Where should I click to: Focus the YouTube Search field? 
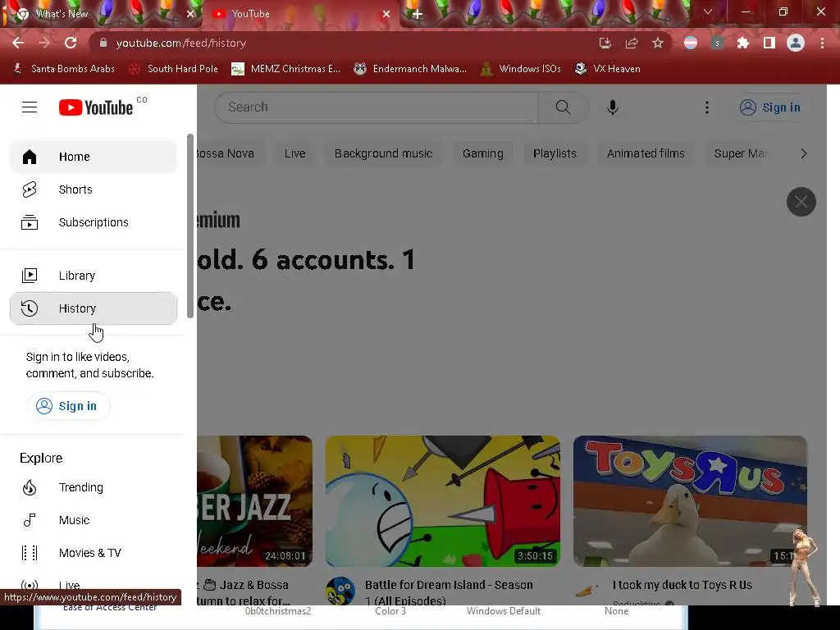tap(376, 107)
